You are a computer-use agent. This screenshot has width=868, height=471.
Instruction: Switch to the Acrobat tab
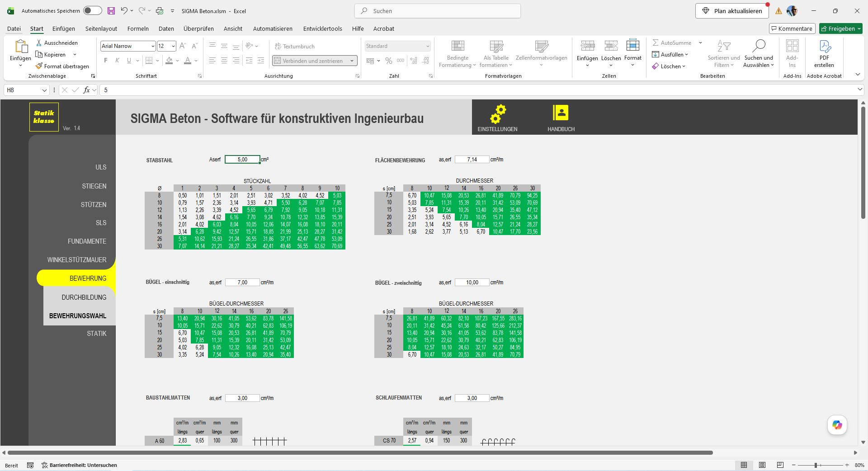384,28
